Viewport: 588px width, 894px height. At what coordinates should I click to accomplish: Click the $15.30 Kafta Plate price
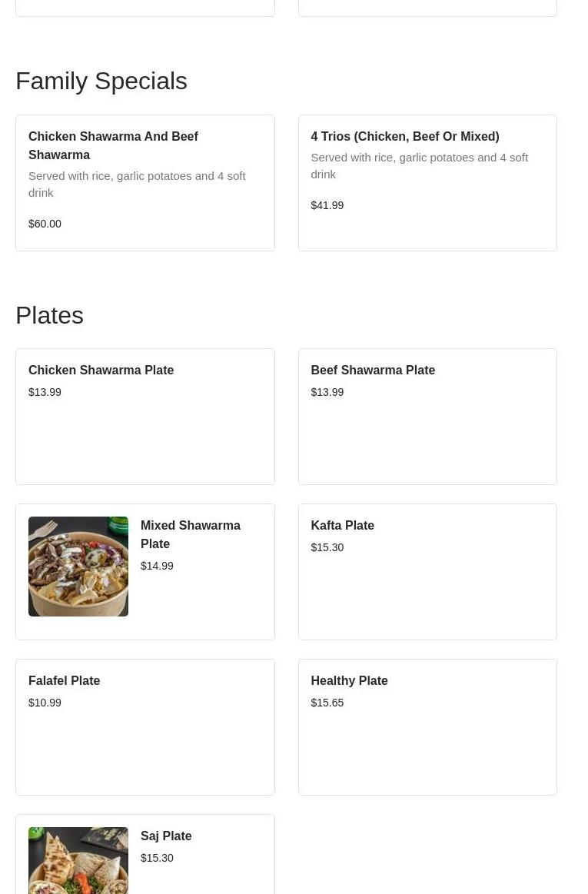click(x=327, y=547)
